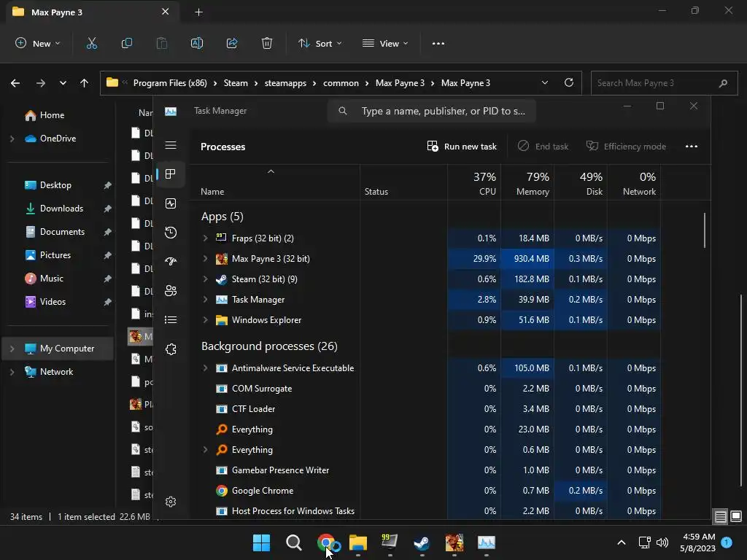Open Windows Start menu
Viewport: 747px width, 560px height.
coord(262,542)
